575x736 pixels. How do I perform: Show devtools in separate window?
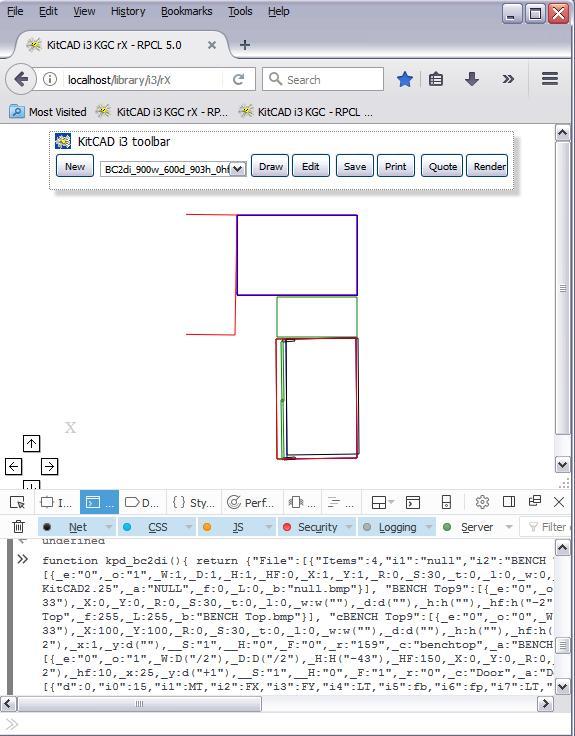click(x=534, y=501)
